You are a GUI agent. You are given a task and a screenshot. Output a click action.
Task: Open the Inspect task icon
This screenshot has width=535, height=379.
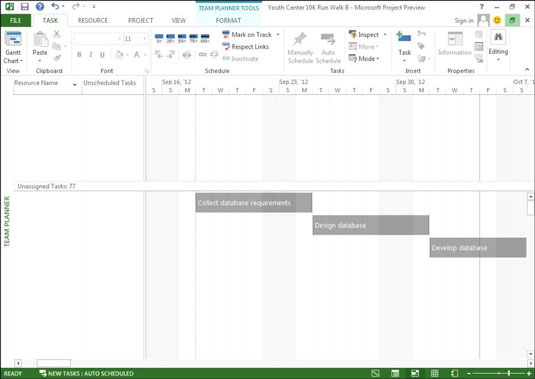pyautogui.click(x=352, y=34)
